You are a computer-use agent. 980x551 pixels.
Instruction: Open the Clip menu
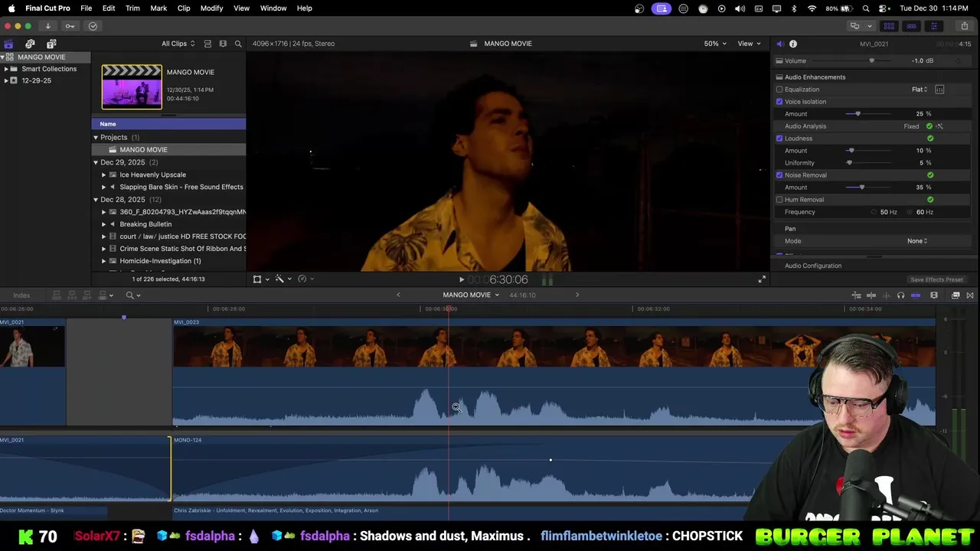click(184, 8)
